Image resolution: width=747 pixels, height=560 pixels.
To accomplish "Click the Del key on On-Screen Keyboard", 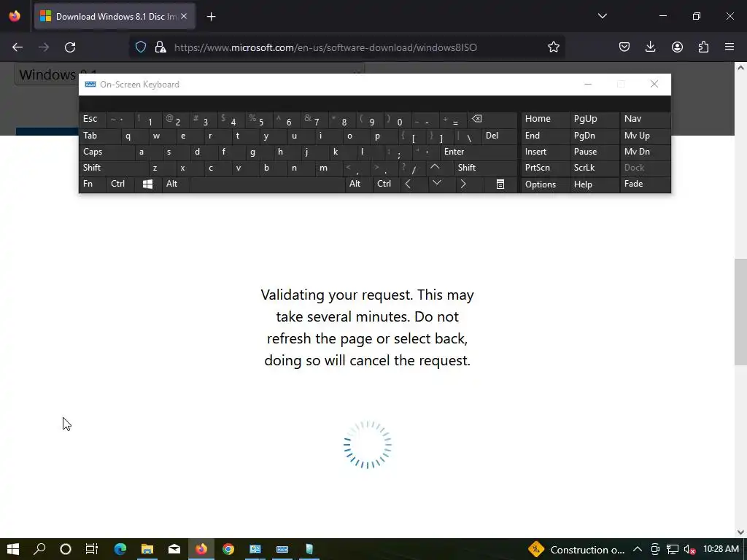I will click(499, 136).
